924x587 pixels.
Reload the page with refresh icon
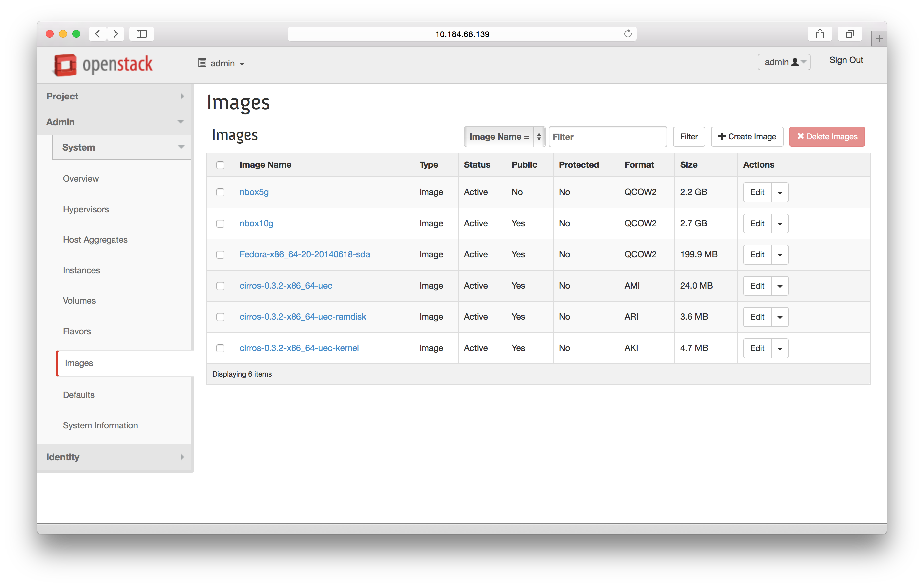point(627,34)
